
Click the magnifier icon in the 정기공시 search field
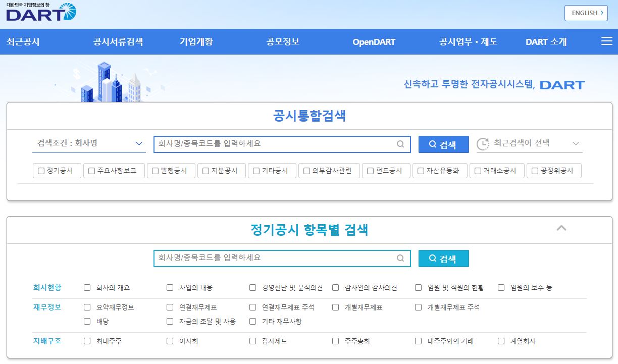coord(401,258)
